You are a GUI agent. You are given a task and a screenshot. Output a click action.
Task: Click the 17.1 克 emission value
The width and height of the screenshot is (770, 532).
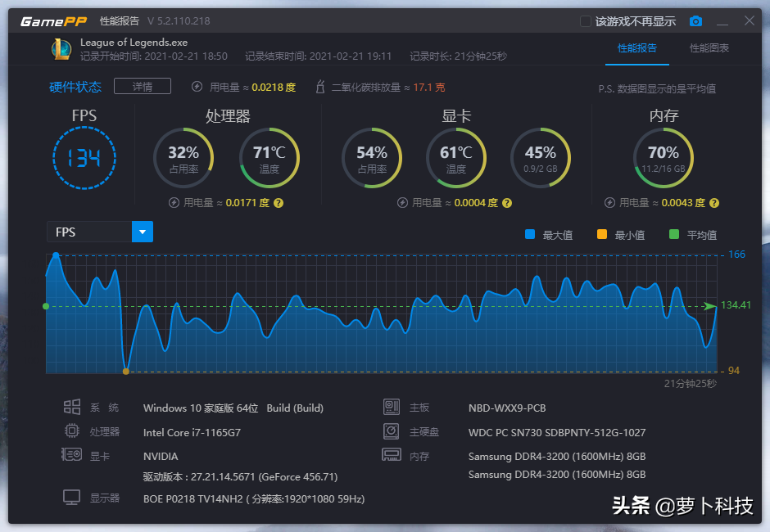coord(429,88)
